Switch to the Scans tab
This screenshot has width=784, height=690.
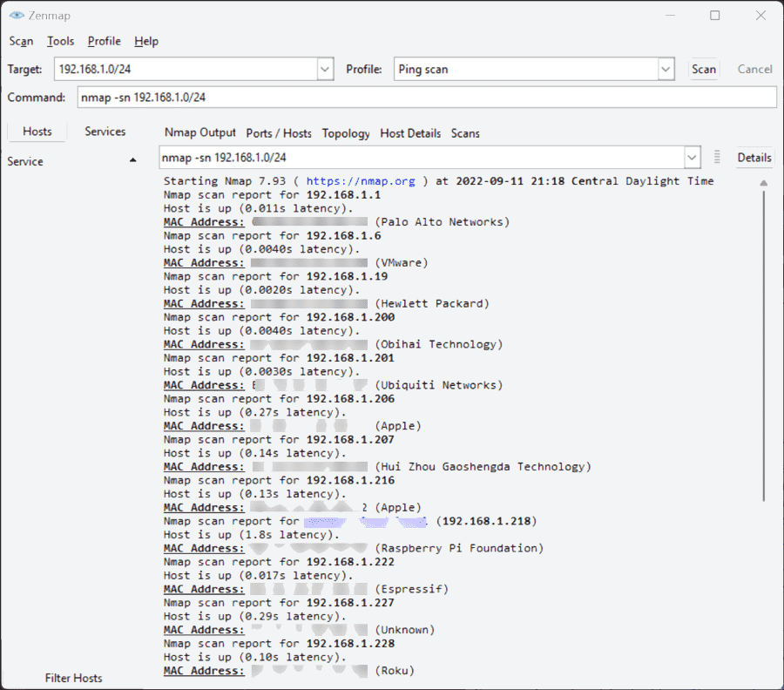tap(465, 133)
